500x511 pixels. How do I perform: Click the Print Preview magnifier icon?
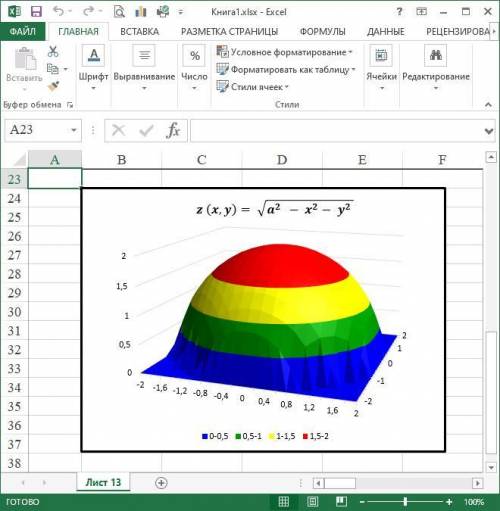119,12
